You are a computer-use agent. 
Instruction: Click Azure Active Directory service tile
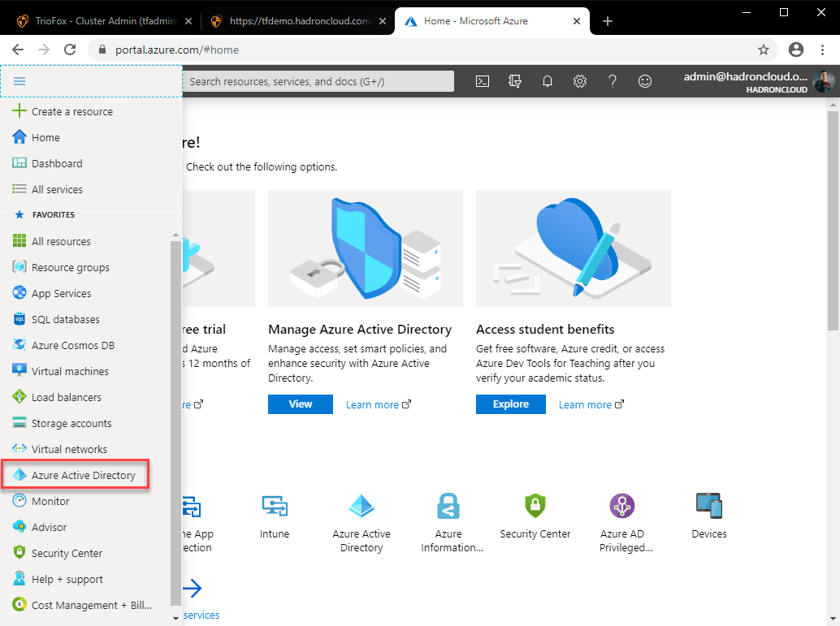(x=362, y=523)
